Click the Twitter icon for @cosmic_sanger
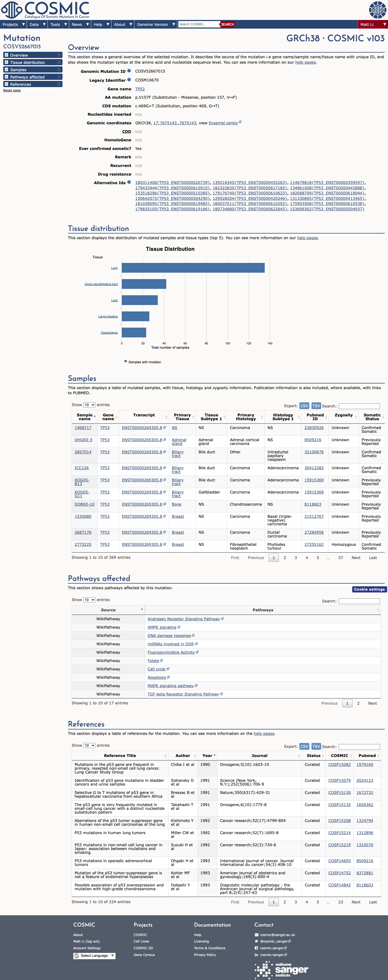 257,941
